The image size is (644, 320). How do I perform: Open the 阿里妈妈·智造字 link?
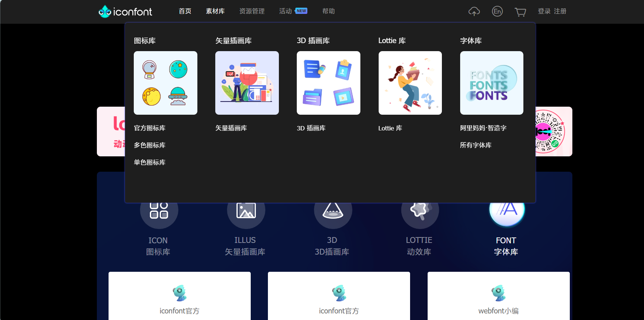(483, 128)
